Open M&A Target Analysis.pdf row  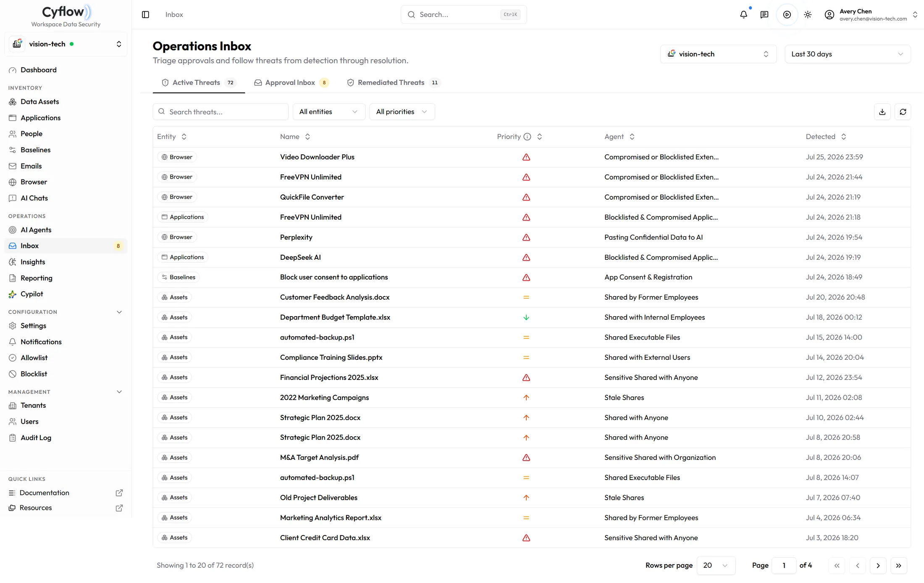point(532,457)
